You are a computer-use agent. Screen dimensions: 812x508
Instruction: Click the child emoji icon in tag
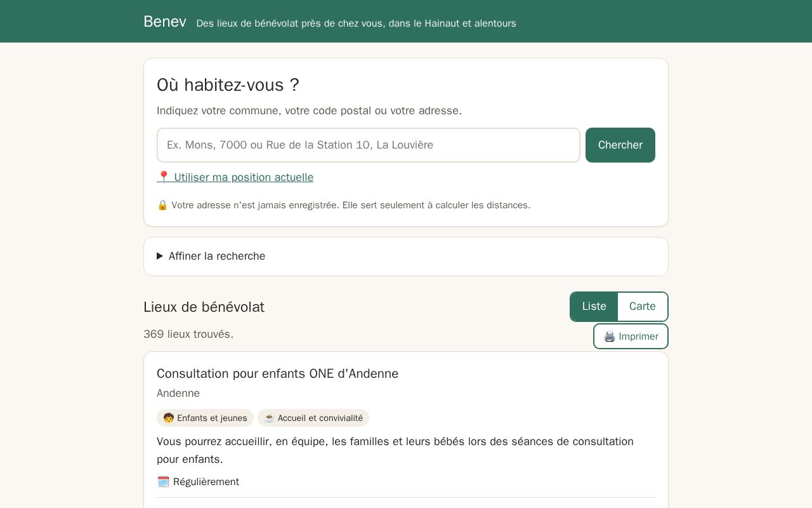click(x=169, y=418)
